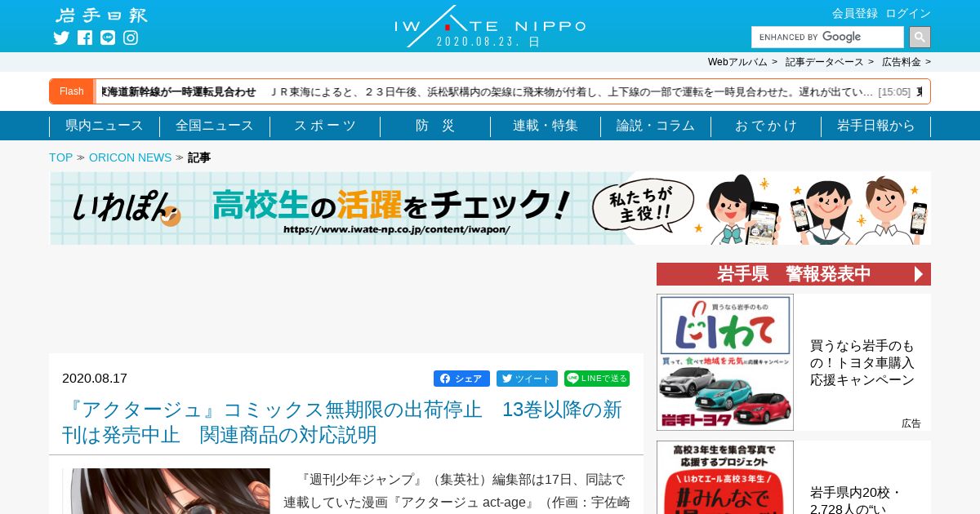980x514 pixels.
Task: Open 連載・特集 menu
Action: pyautogui.click(x=546, y=126)
